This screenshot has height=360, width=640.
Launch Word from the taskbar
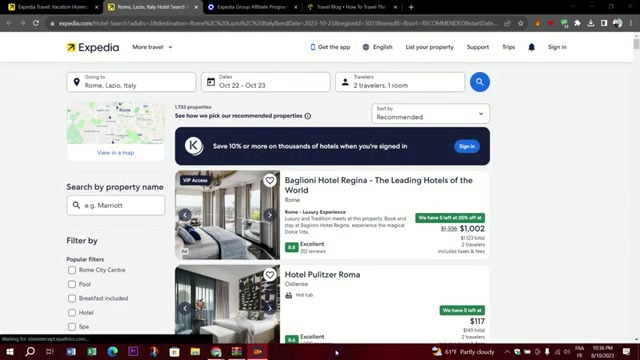click(x=71, y=351)
